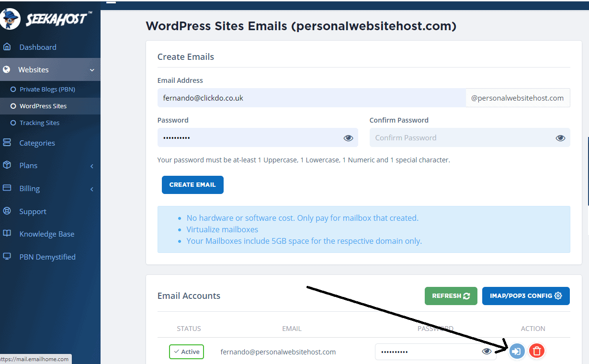The width and height of the screenshot is (589, 364).
Task: Click the account password field in table
Action: point(436,352)
